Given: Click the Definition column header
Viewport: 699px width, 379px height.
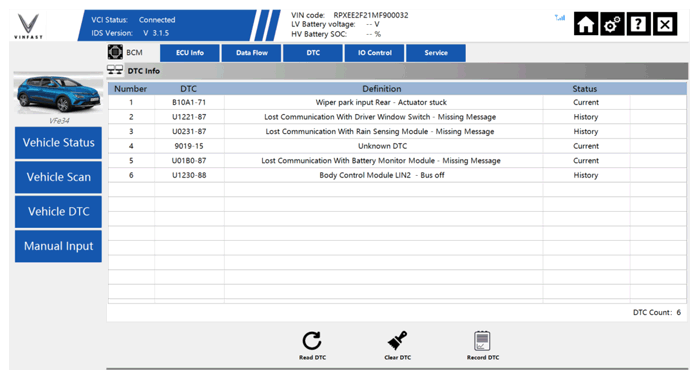Looking at the screenshot, I should pos(382,89).
